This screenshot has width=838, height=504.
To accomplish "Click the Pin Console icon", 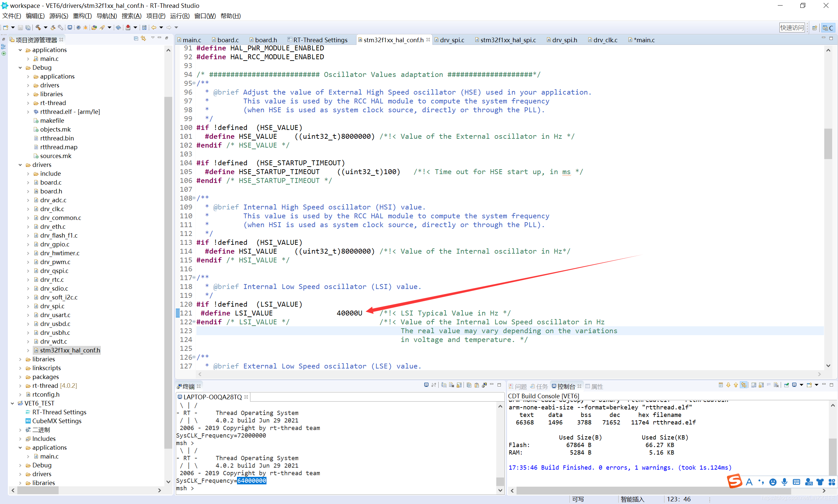I will coord(786,385).
